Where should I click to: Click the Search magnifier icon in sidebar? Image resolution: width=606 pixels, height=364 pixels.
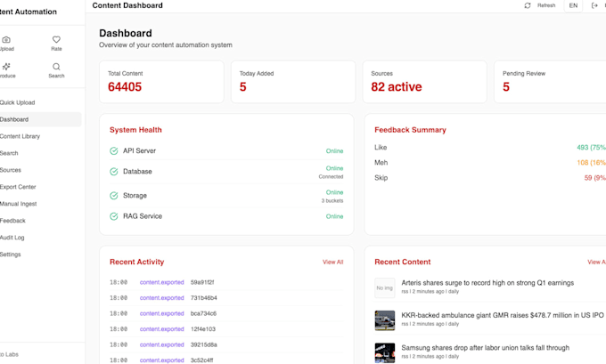pos(56,67)
